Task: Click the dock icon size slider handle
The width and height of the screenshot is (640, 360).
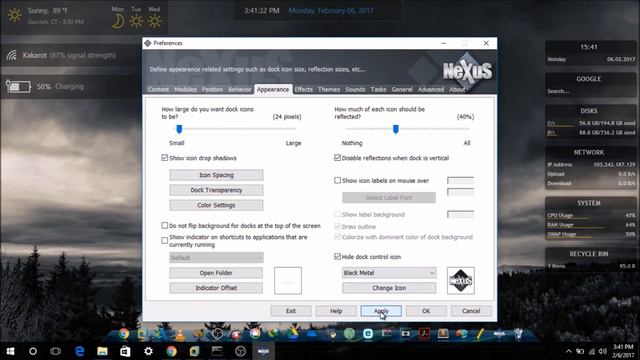Action: (179, 129)
